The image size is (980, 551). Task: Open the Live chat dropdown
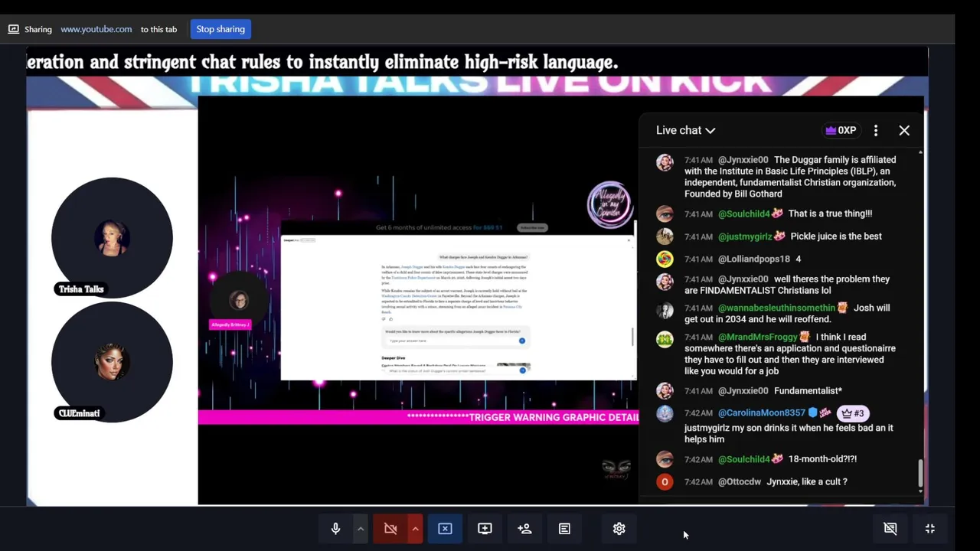(x=686, y=130)
